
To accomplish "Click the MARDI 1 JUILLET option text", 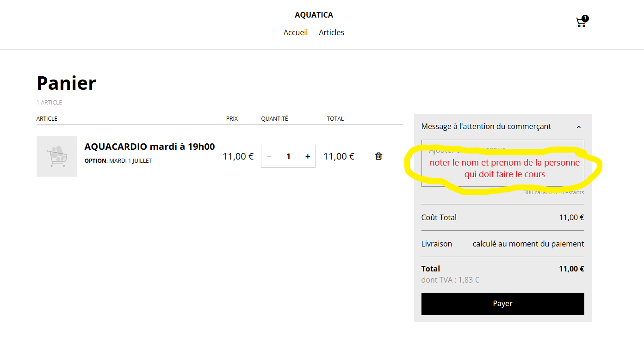I will tap(130, 161).
